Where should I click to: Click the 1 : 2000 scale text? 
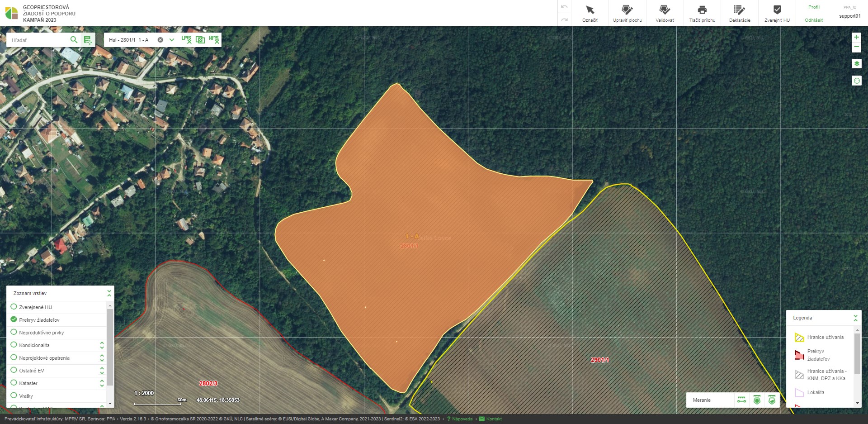click(144, 393)
